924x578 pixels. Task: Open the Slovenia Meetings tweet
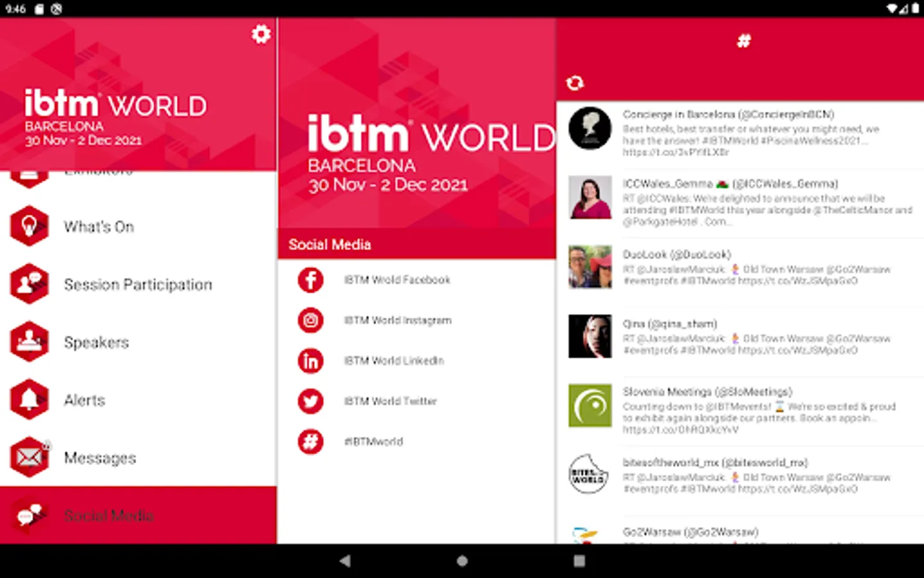(740, 411)
